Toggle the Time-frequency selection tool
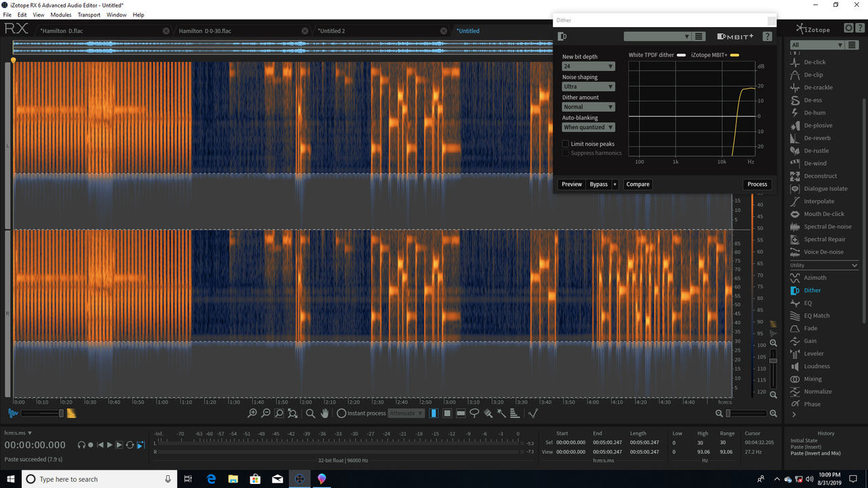The image size is (868, 488). click(447, 413)
